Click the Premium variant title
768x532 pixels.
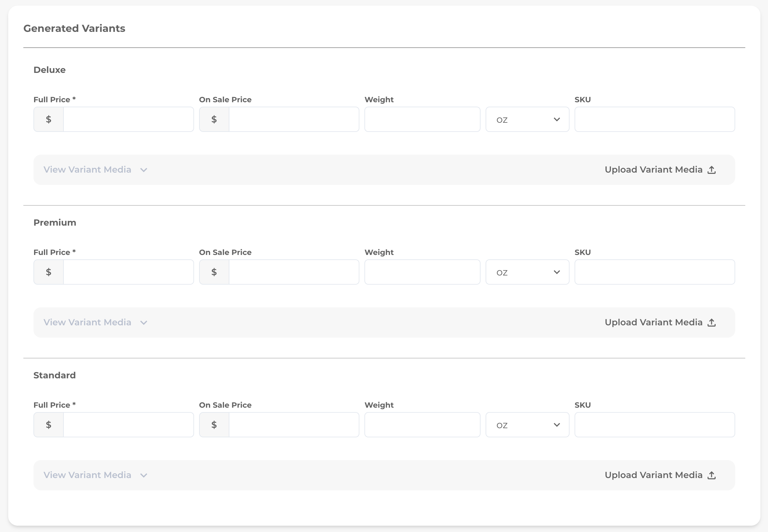[x=55, y=223]
